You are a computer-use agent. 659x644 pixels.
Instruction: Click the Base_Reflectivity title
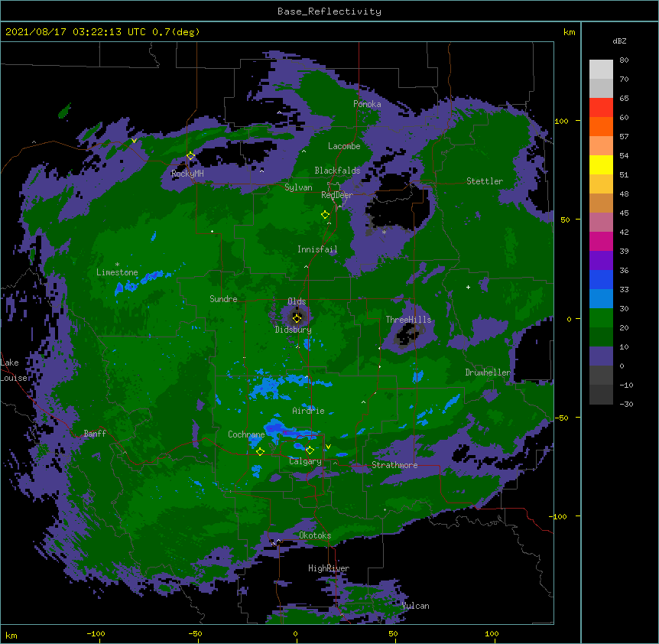[x=329, y=11]
